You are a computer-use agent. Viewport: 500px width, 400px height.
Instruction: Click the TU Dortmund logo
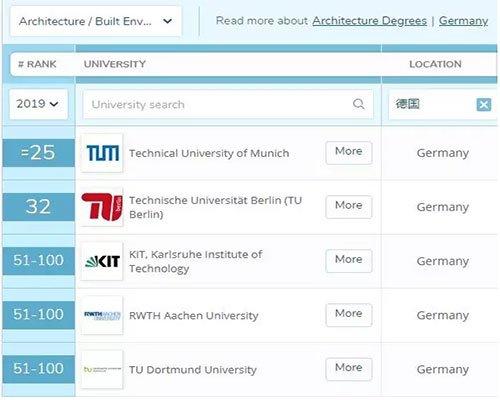[x=102, y=369]
